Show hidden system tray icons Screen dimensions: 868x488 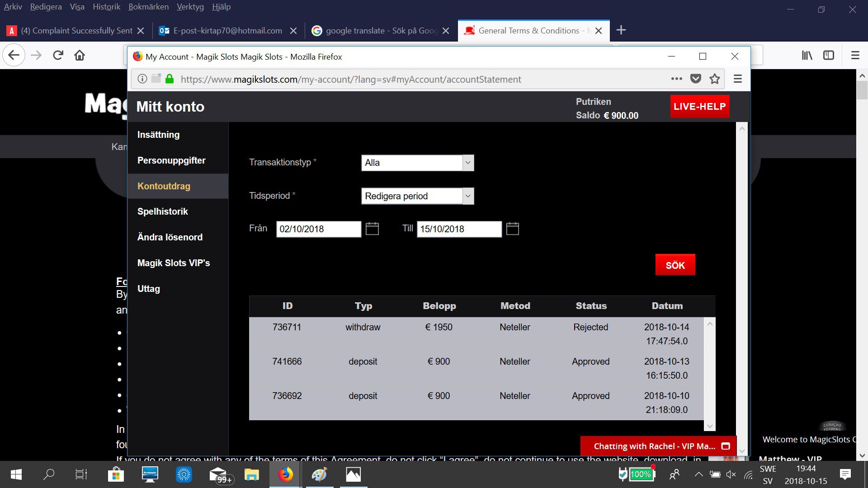click(x=698, y=474)
